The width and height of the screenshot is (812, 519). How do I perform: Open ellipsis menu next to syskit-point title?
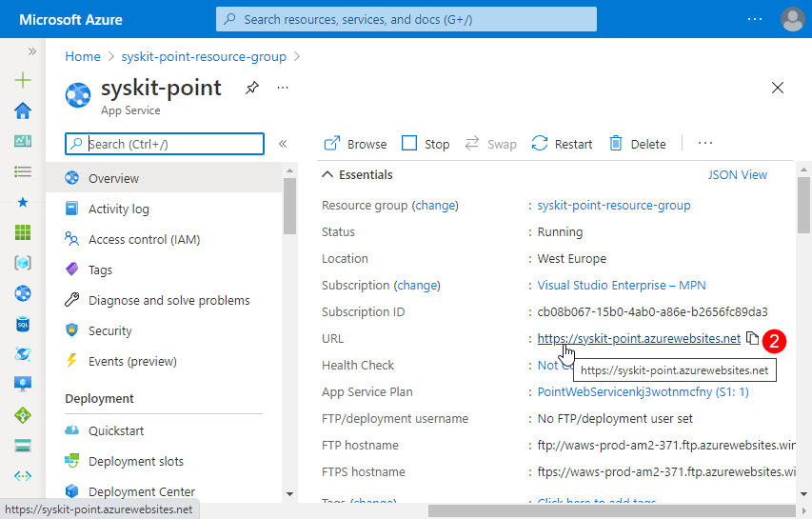click(x=282, y=88)
